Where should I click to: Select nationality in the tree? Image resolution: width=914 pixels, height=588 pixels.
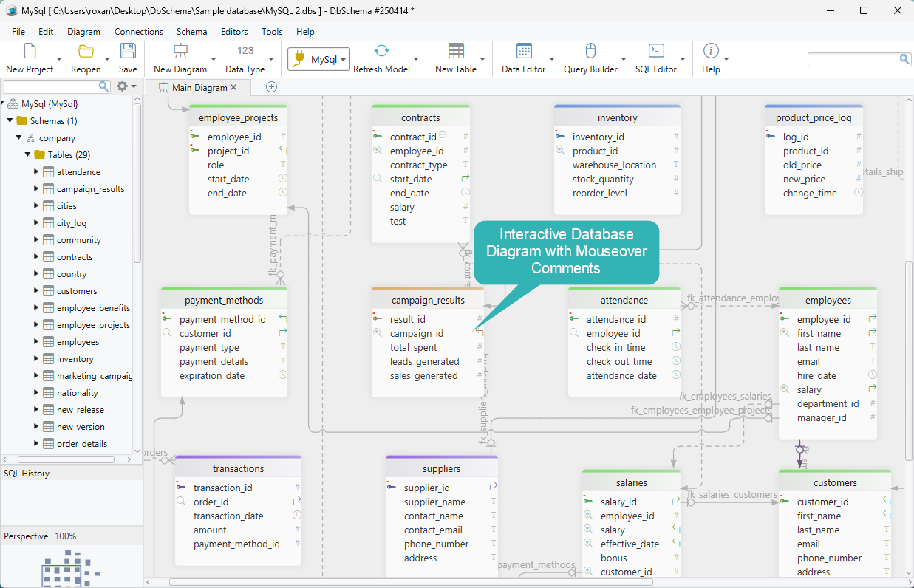(78, 393)
